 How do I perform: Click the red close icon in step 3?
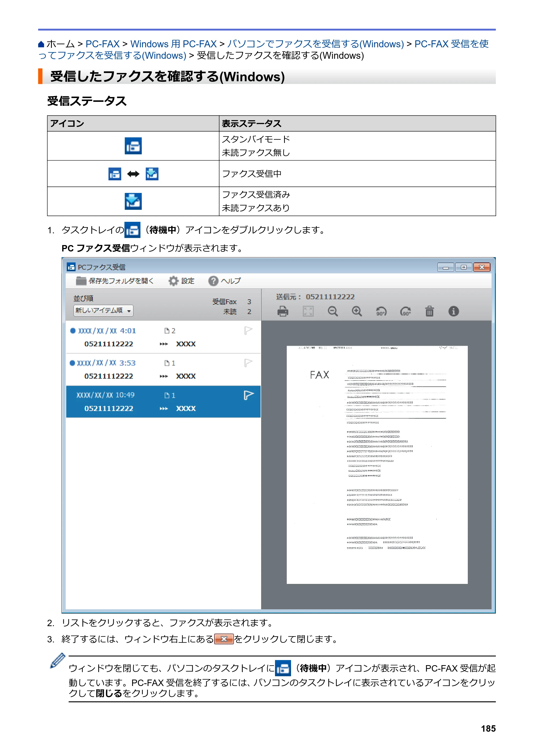coord(224,639)
